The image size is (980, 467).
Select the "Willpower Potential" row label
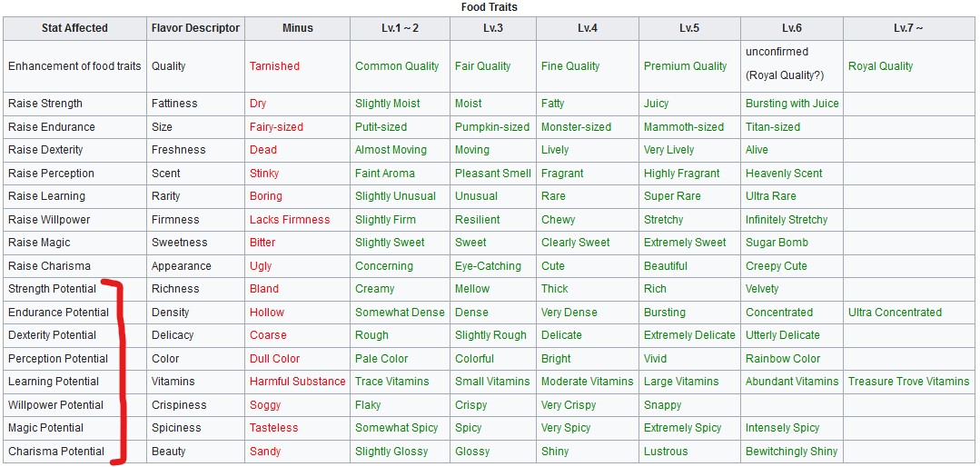click(55, 405)
